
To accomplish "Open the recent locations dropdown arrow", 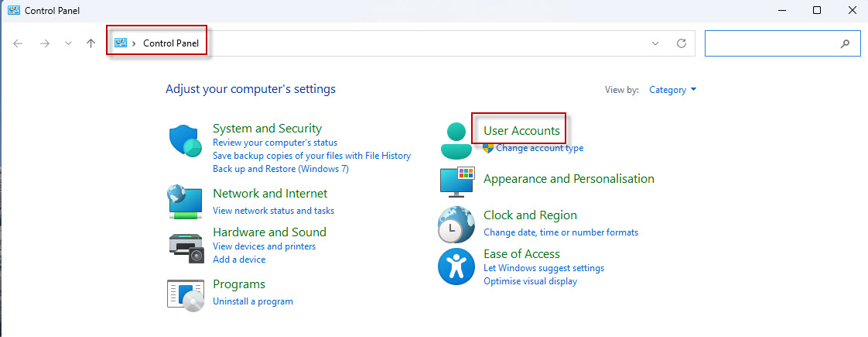I will [x=68, y=43].
